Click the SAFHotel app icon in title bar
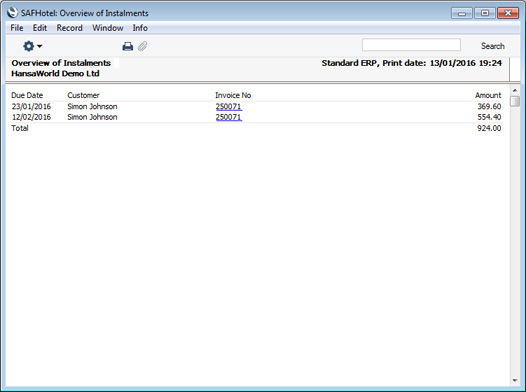The width and height of the screenshot is (526, 392). tap(12, 13)
